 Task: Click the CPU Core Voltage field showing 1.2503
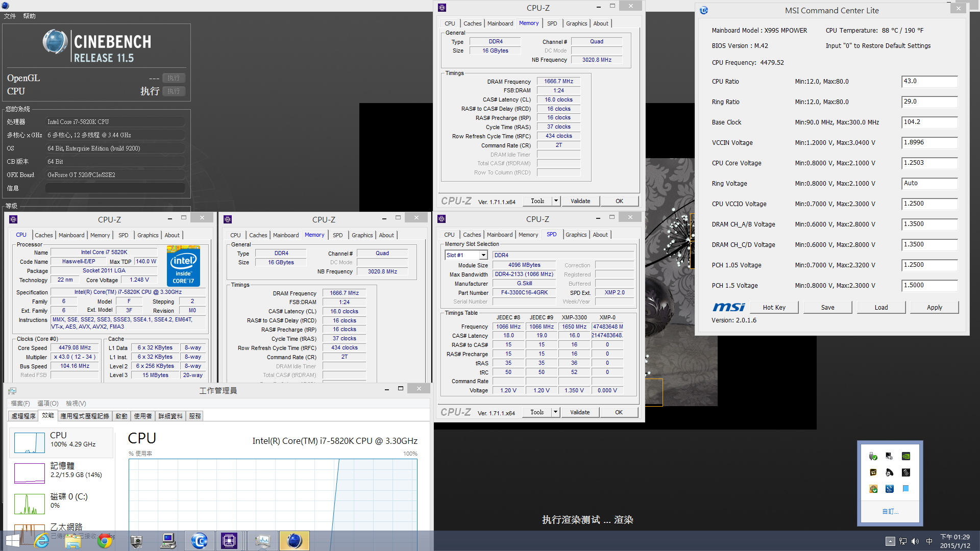(929, 163)
